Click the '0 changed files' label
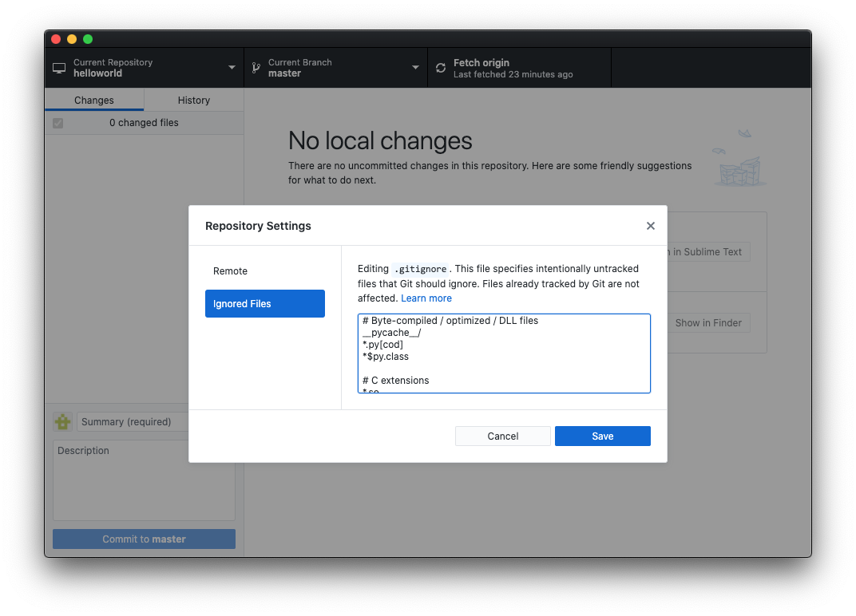 (144, 123)
